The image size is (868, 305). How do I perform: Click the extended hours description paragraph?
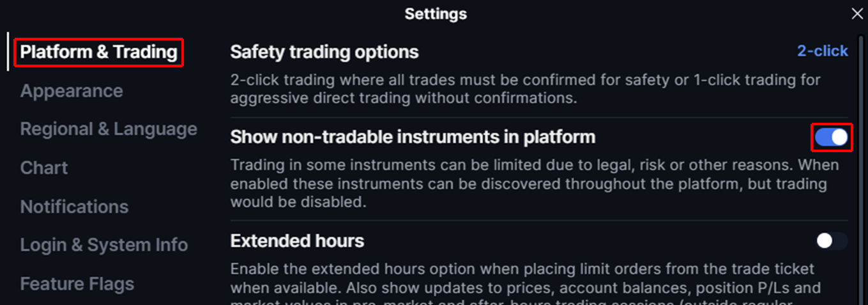tap(524, 279)
